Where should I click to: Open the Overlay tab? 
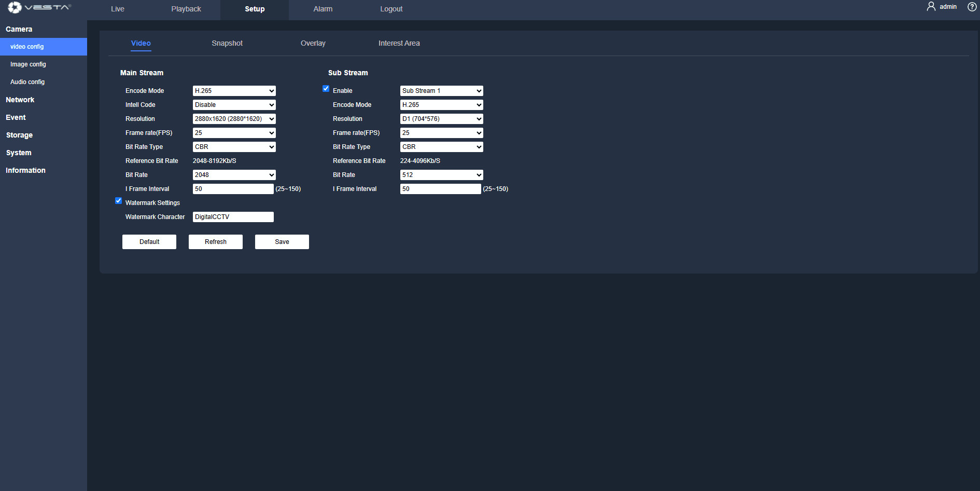tap(313, 43)
